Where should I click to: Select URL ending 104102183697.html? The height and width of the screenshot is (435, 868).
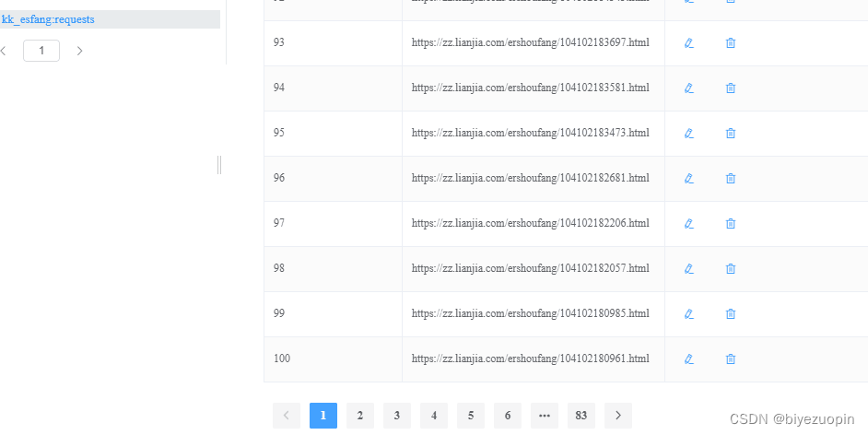point(531,42)
